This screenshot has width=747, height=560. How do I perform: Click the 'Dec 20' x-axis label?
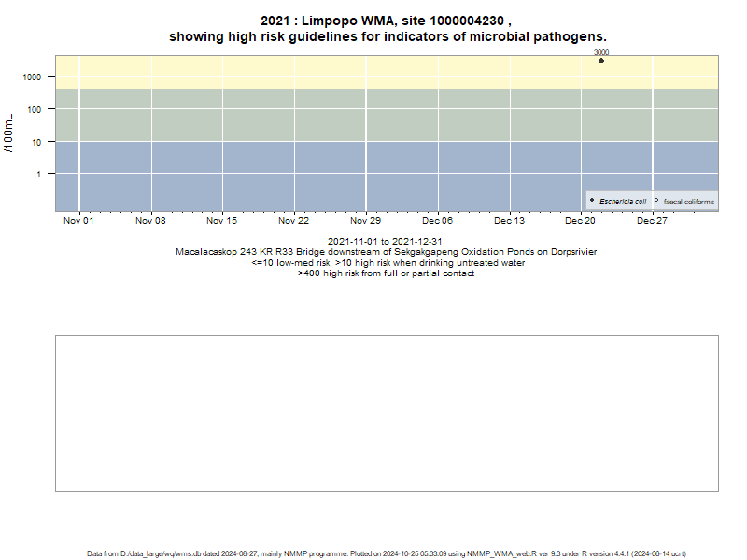point(580,221)
